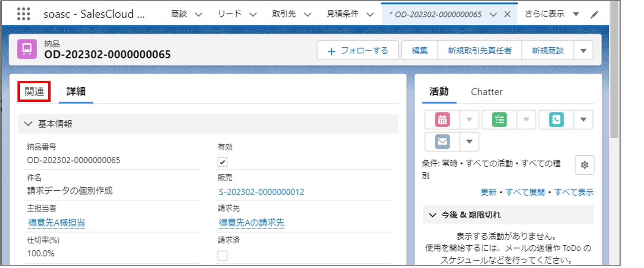Image resolution: width=644 pixels, height=268 pixels.
Task: Open the 取引先 navigation item
Action: [284, 14]
